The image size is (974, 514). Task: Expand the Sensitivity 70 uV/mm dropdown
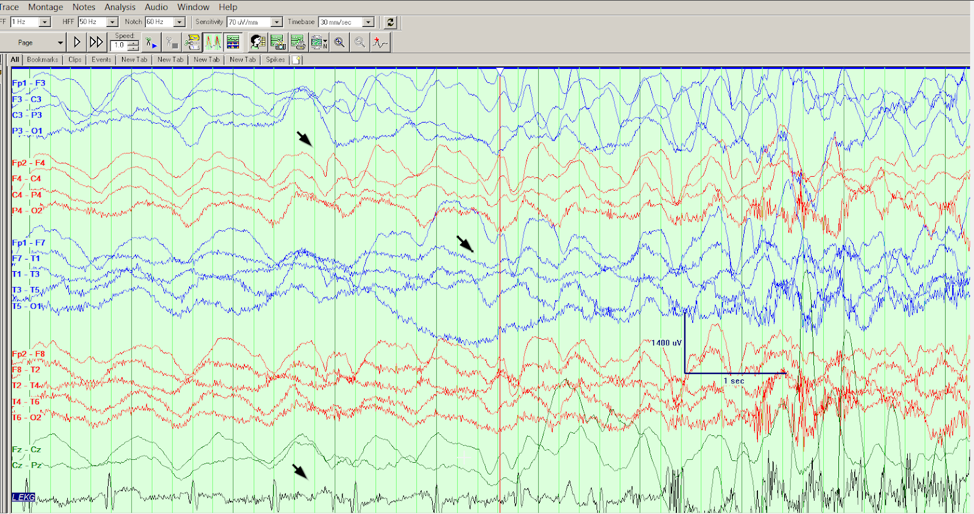[275, 22]
